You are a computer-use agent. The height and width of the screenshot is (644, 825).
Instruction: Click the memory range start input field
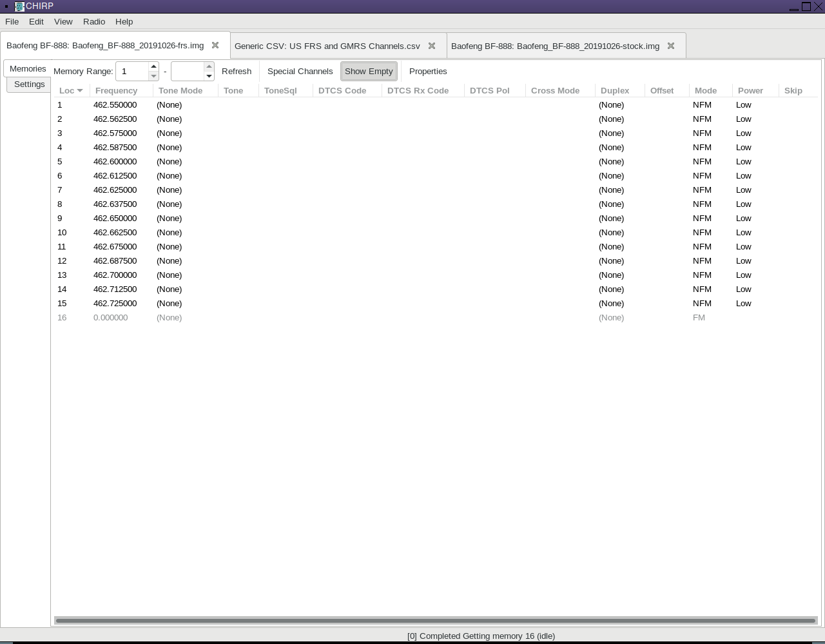(132, 71)
